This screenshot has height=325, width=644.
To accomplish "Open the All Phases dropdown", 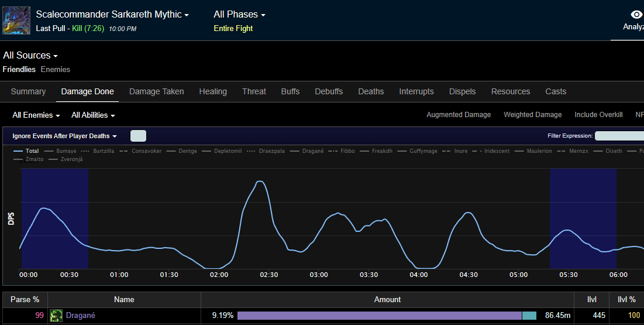I will click(239, 15).
